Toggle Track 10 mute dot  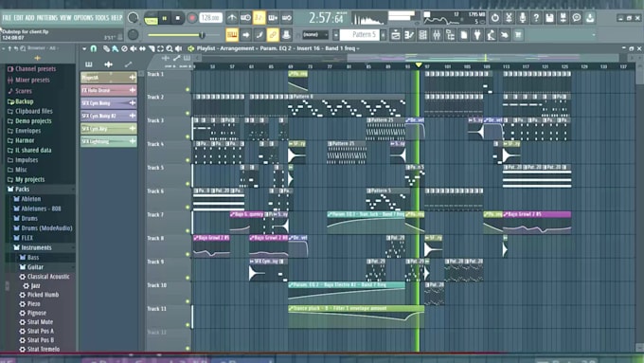(x=188, y=301)
